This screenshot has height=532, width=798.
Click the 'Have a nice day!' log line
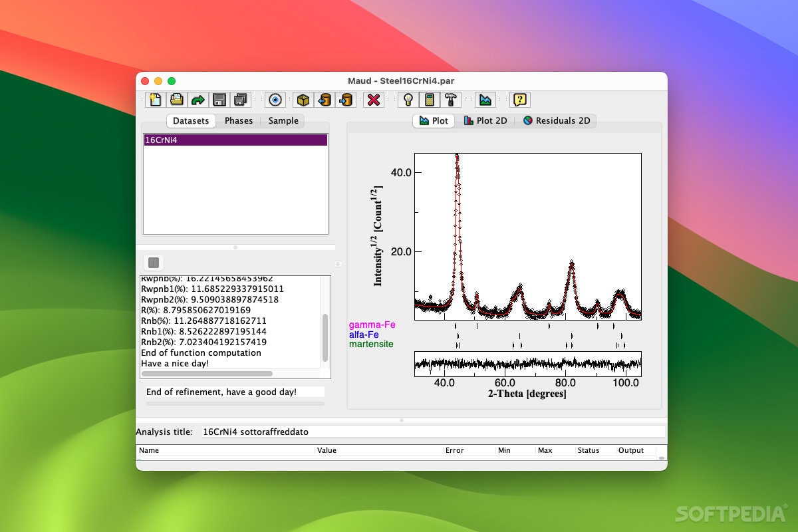click(175, 363)
